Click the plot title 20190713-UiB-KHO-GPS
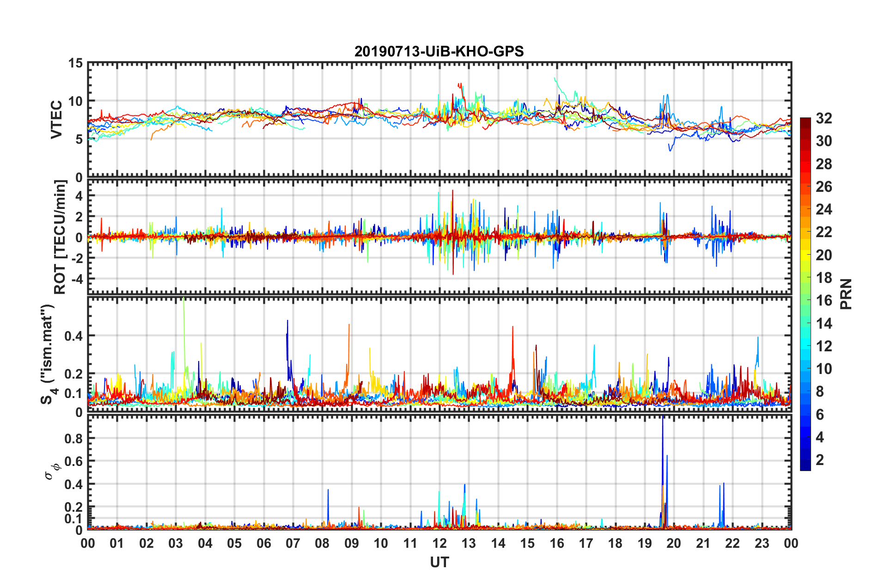The width and height of the screenshot is (879, 588). coord(439,51)
